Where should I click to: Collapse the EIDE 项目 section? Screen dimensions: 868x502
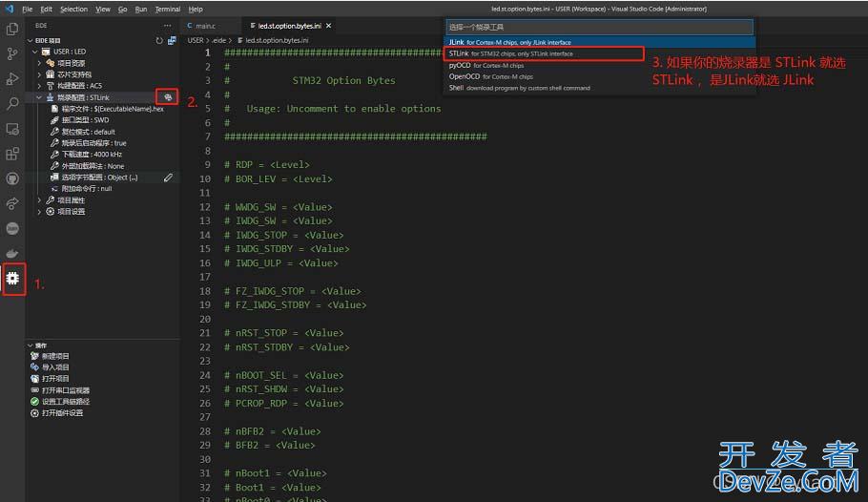click(x=31, y=40)
